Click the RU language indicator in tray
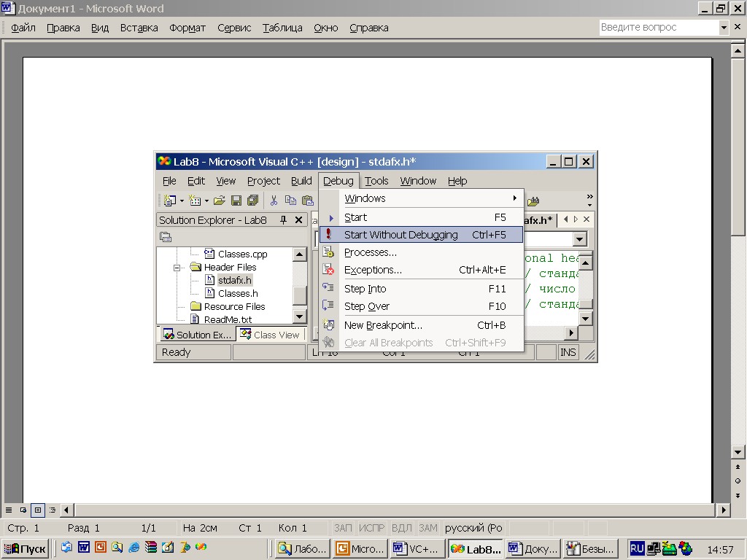The height and width of the screenshot is (560, 747). click(x=636, y=549)
